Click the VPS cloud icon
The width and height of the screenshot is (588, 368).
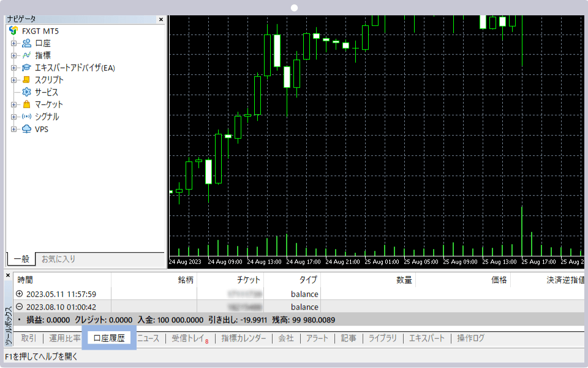pos(26,129)
